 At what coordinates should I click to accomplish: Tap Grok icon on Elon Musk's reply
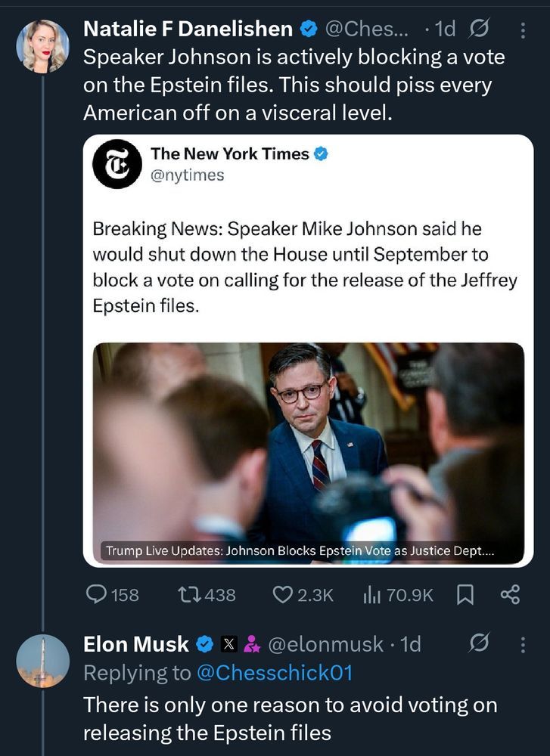click(478, 645)
